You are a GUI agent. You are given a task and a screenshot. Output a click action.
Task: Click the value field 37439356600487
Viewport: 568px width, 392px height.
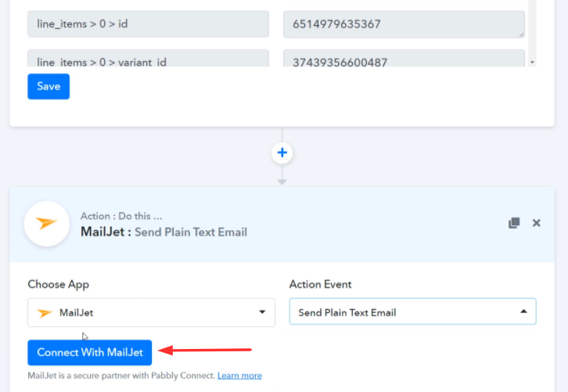pos(404,59)
